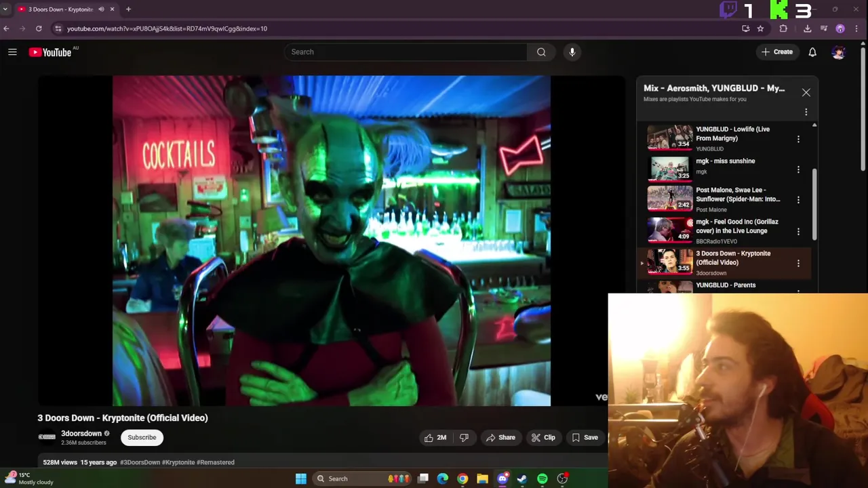Follow the #Kryptonite hashtag link
The height and width of the screenshot is (488, 868).
coord(178,462)
